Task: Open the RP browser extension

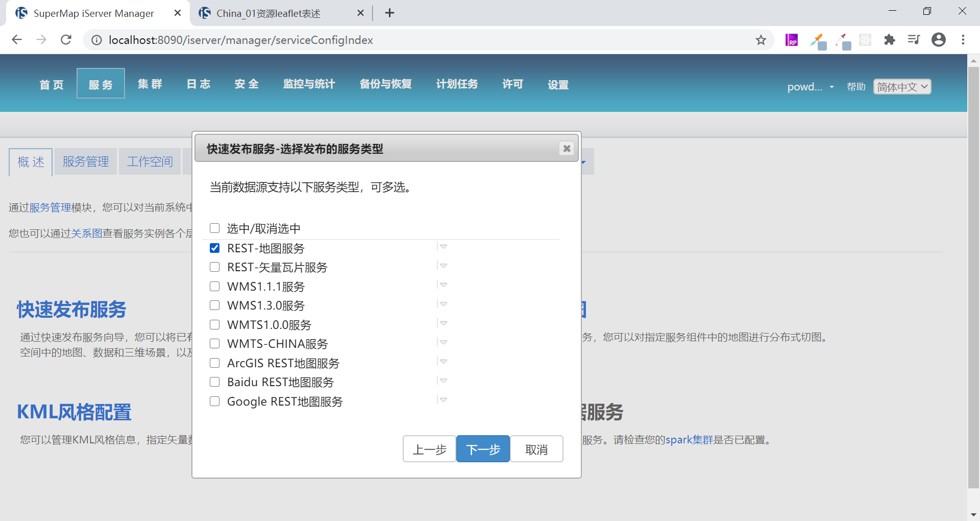Action: pyautogui.click(x=792, y=40)
